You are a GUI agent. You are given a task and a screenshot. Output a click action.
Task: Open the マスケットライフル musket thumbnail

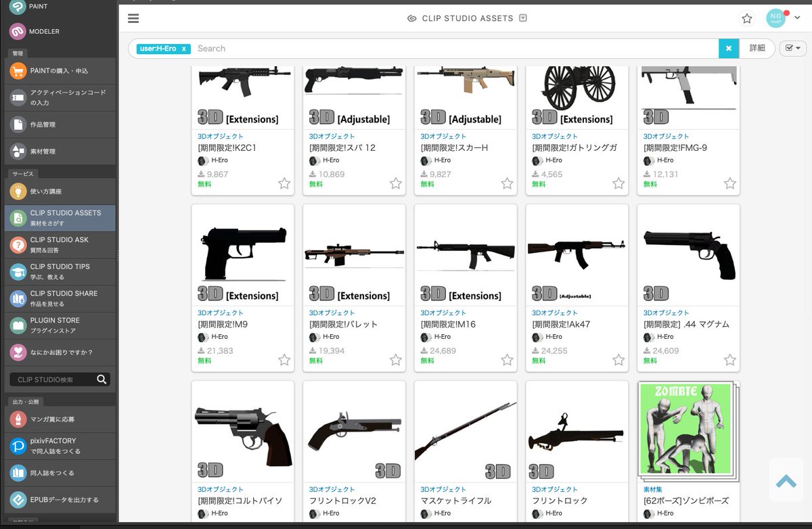466,432
